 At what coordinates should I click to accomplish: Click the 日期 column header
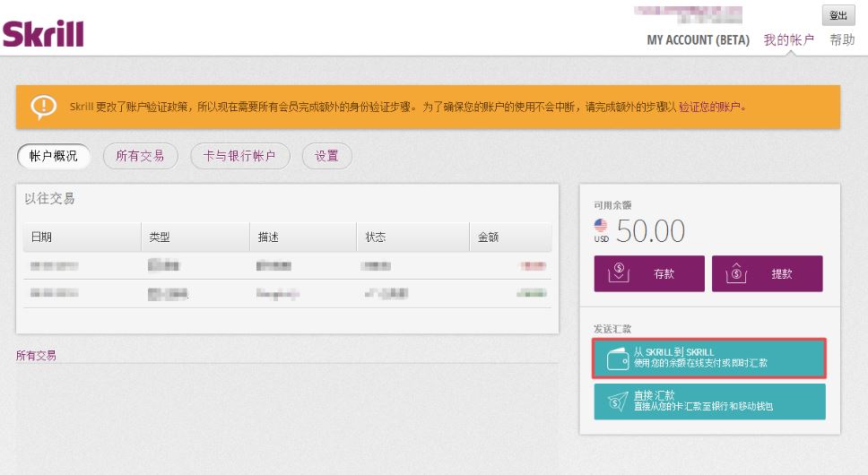[x=82, y=237]
